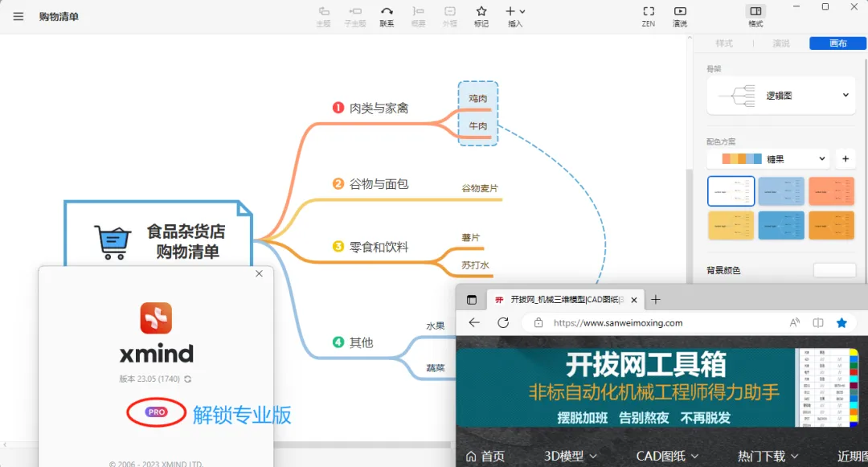The image size is (868, 467).
Task: Select the 谷物麦片 subtopic
Action: point(480,188)
